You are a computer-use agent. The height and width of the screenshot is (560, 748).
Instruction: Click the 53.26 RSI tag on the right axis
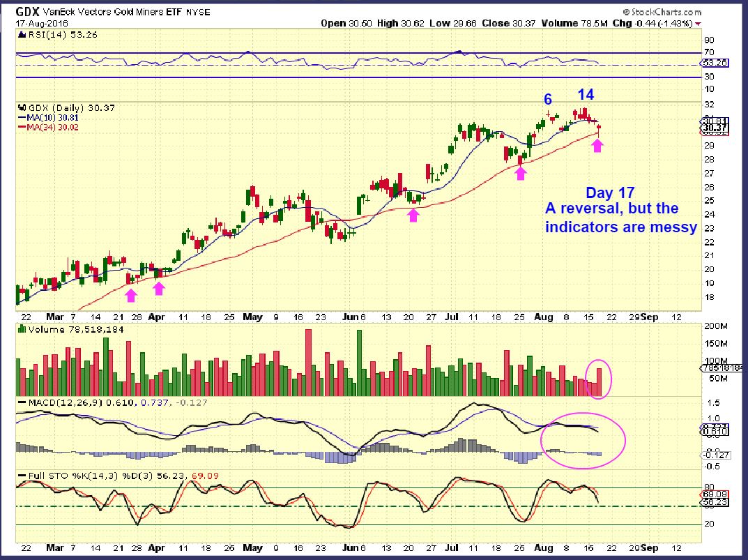[715, 63]
